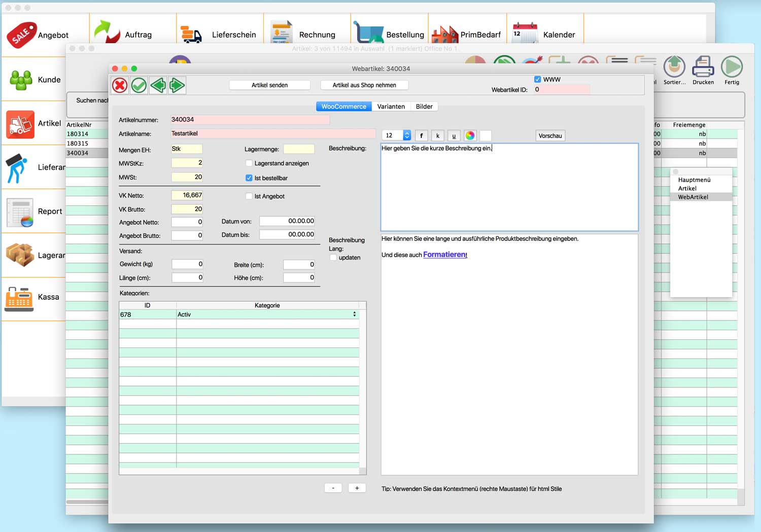Click Breite (cm) field
This screenshot has width=761, height=532.
tap(299, 265)
